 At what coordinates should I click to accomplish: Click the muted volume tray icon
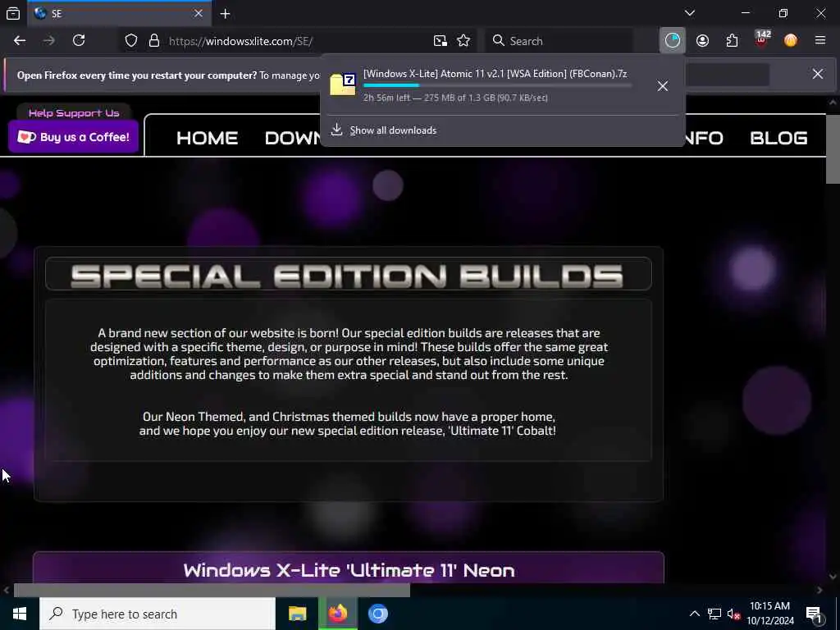tap(733, 614)
